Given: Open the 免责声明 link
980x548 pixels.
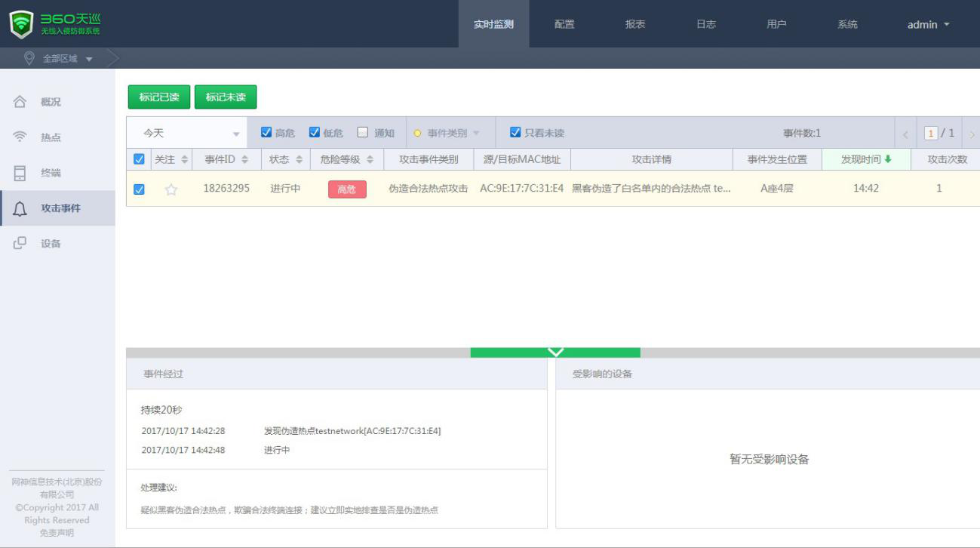Looking at the screenshot, I should click(57, 533).
